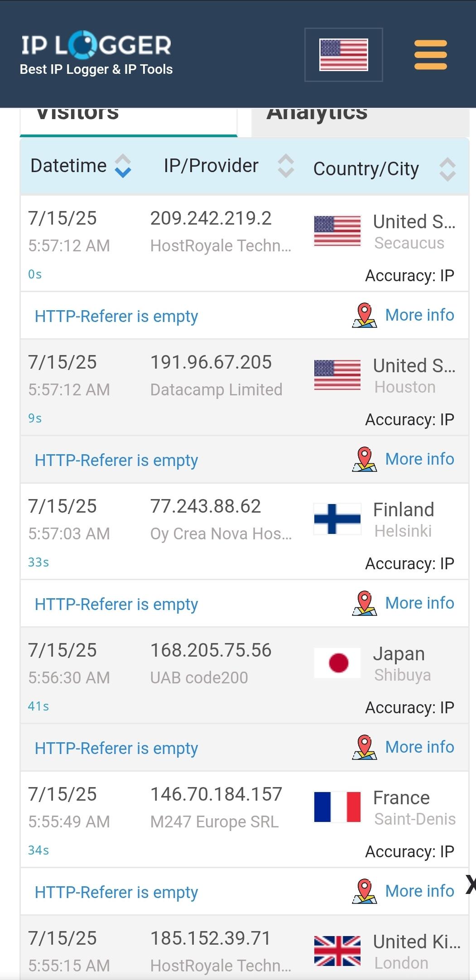Open More info for 209.242.219.2
This screenshot has width=476, height=980.
(419, 315)
